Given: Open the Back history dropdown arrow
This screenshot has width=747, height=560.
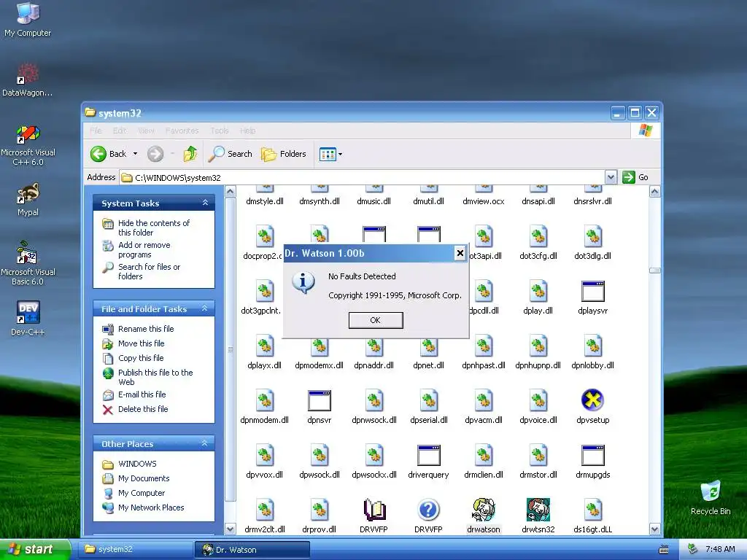Looking at the screenshot, I should [x=135, y=154].
